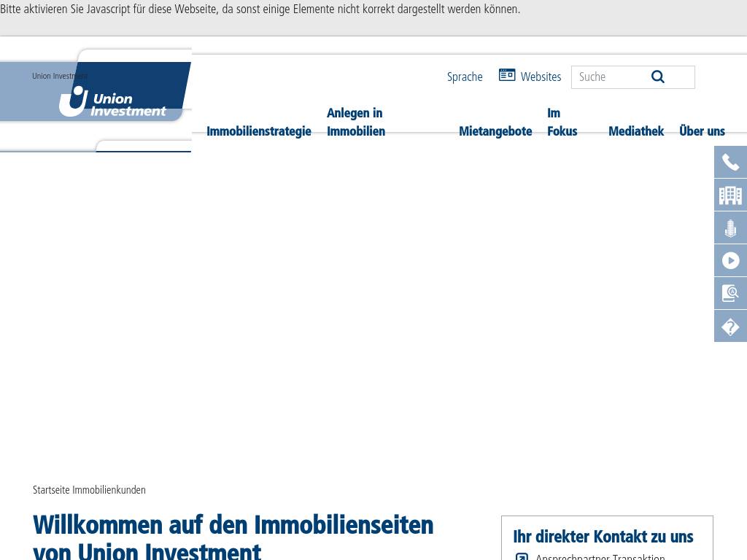Open the Sprache language selector
Screen dimensions: 747x560
(x=465, y=77)
